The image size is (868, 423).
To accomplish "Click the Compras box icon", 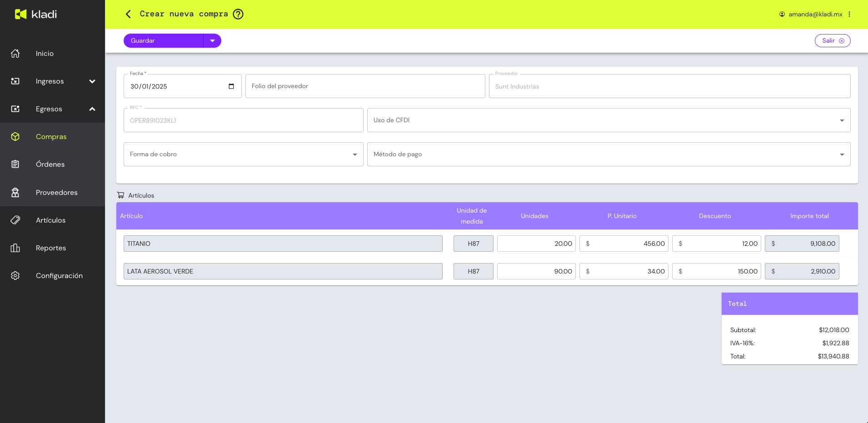I will pos(15,137).
